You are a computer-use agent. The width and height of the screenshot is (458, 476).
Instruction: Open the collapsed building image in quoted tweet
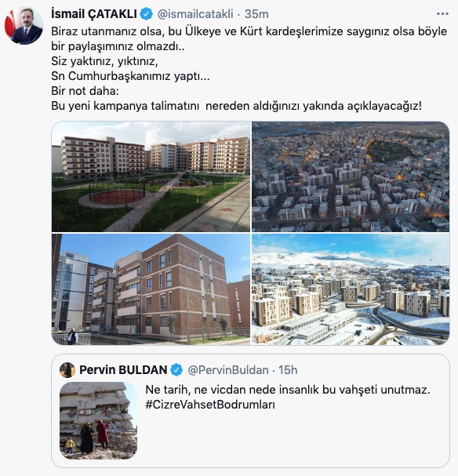98,420
